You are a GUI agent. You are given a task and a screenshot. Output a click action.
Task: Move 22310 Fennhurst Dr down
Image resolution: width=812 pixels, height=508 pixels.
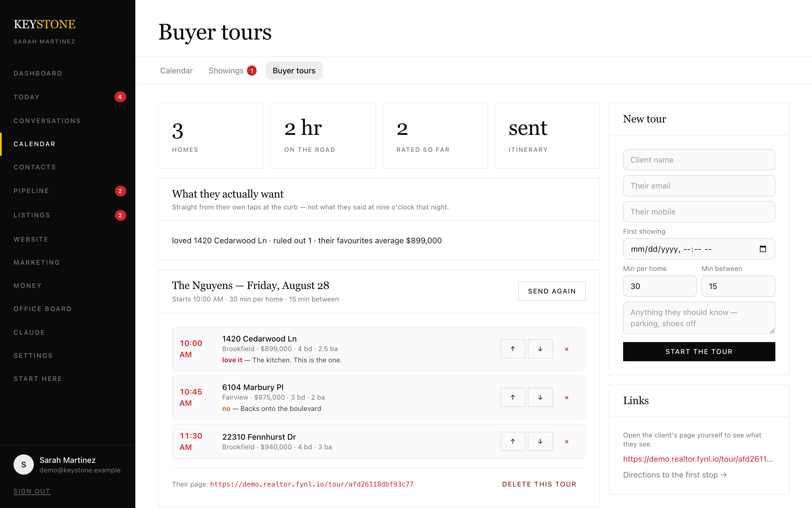pyautogui.click(x=540, y=441)
